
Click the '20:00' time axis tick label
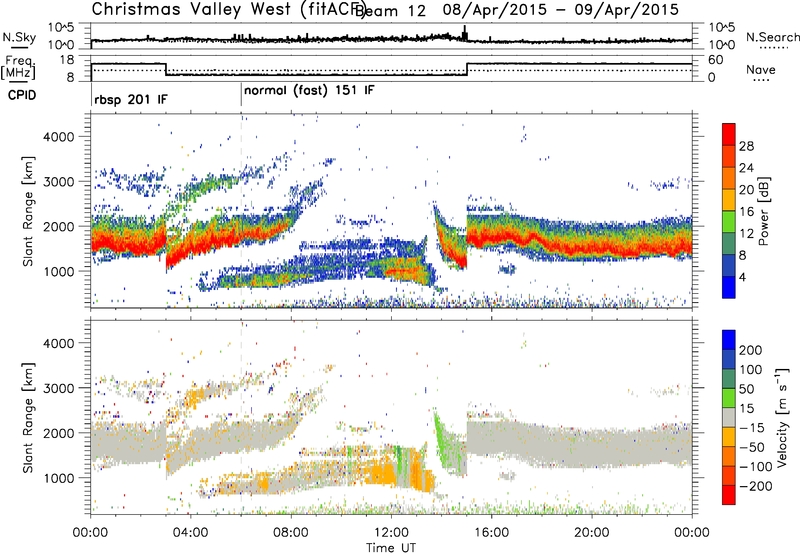pyautogui.click(x=591, y=532)
